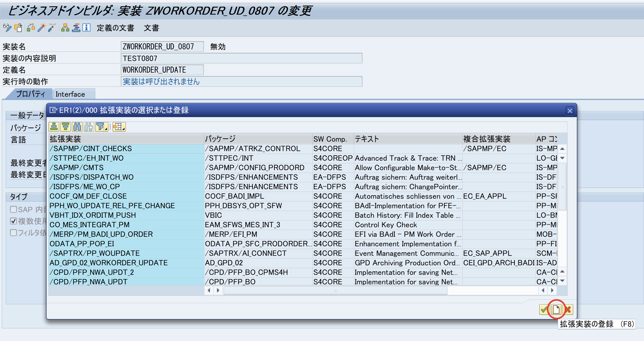
Task: Toggle the SAP internal checkbox
Action: [13, 209]
